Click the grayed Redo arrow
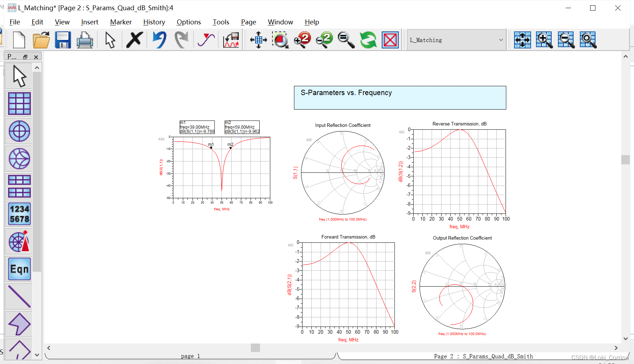 181,40
